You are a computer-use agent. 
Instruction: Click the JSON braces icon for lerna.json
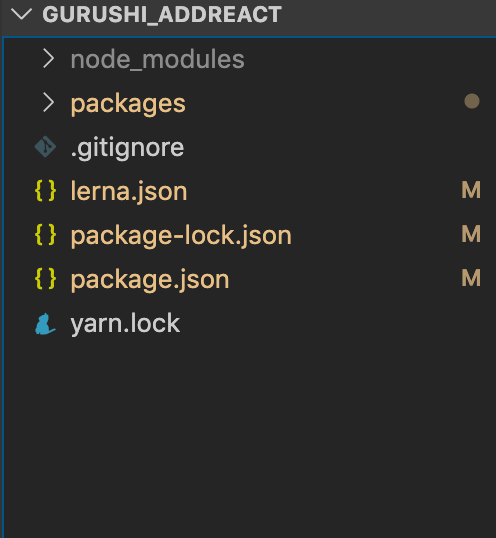(45, 191)
